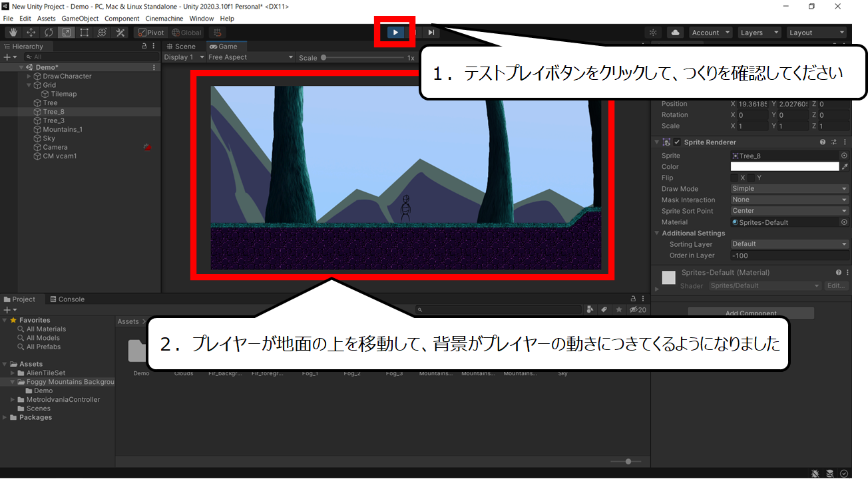Toggle the Pivot button
This screenshot has height=479, width=868.
tap(150, 32)
